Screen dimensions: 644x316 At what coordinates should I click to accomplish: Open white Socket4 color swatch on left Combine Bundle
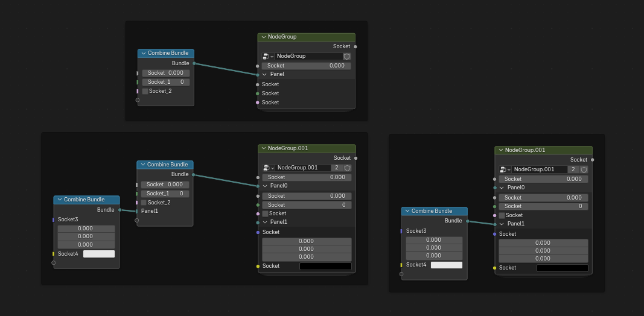click(x=99, y=254)
